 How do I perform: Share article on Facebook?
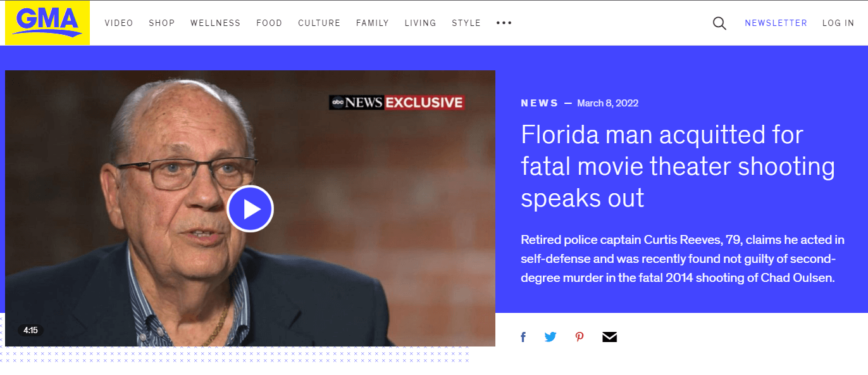[523, 337]
